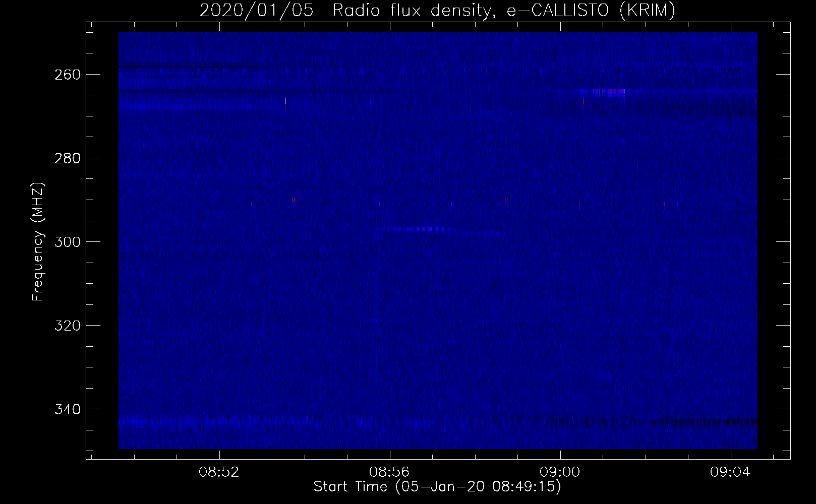
Task: Click the 300 frequency tick label
Action: tap(67, 242)
